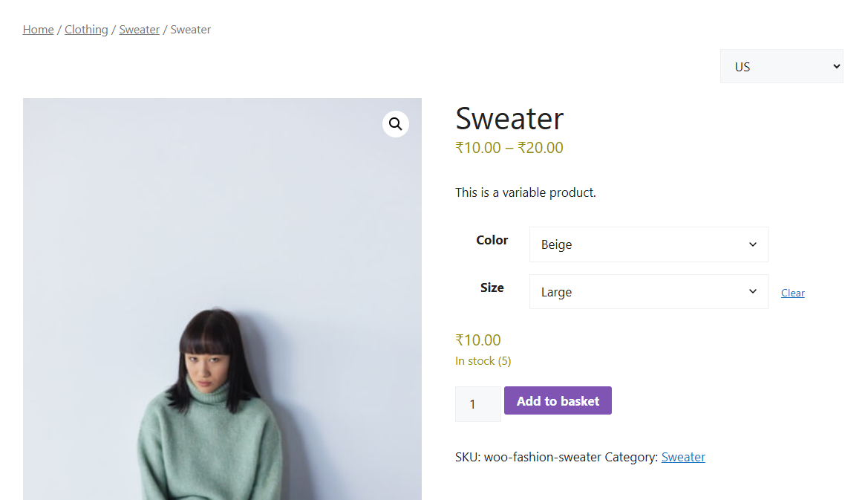The width and height of the screenshot is (868, 500).
Task: Open the US country selector dropdown
Action: tap(781, 66)
